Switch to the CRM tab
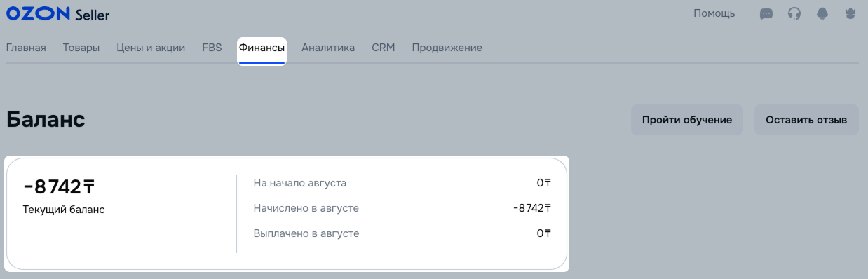This screenshot has height=279, width=868. pos(384,48)
